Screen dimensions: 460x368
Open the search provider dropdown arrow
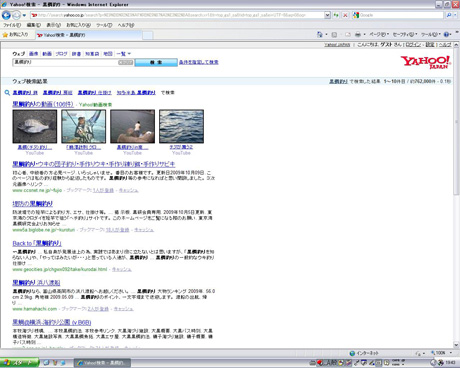455,15
